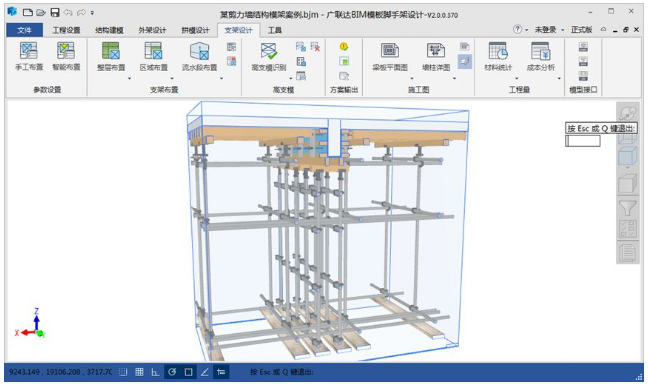Expand the 材料统计 dropdown arrow

pos(517,78)
